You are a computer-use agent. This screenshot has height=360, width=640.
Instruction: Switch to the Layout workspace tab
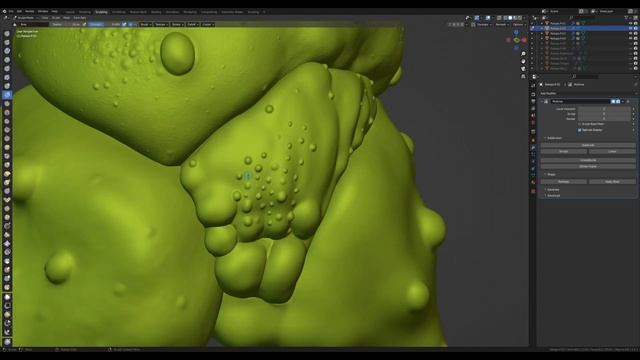(70, 12)
